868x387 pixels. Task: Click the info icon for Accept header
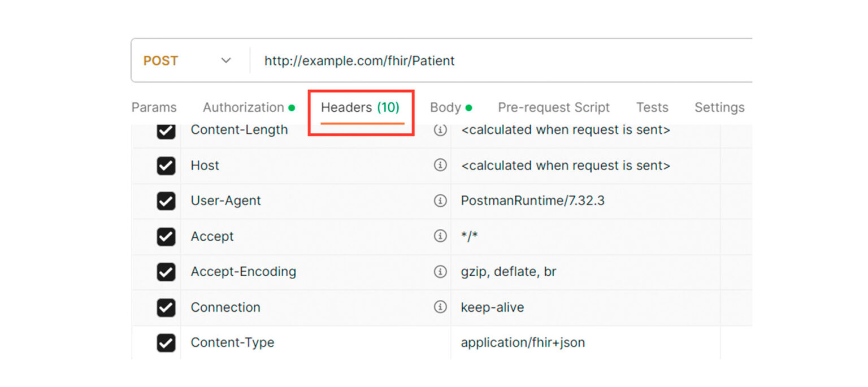tap(440, 236)
